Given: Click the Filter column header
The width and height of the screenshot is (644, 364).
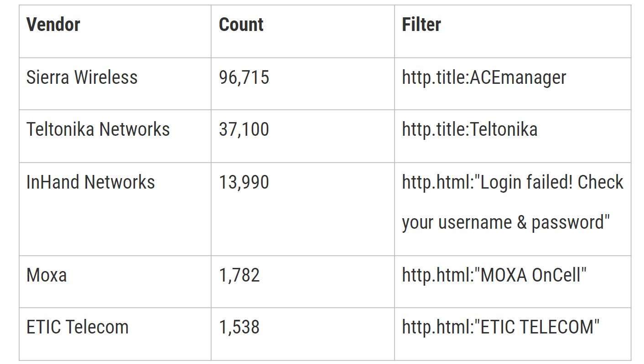Looking at the screenshot, I should tap(421, 25).
